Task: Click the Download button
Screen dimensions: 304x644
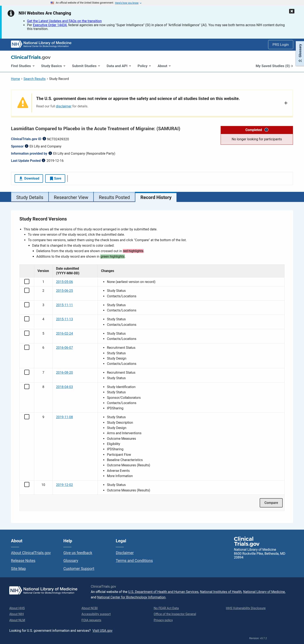Action: [29, 179]
